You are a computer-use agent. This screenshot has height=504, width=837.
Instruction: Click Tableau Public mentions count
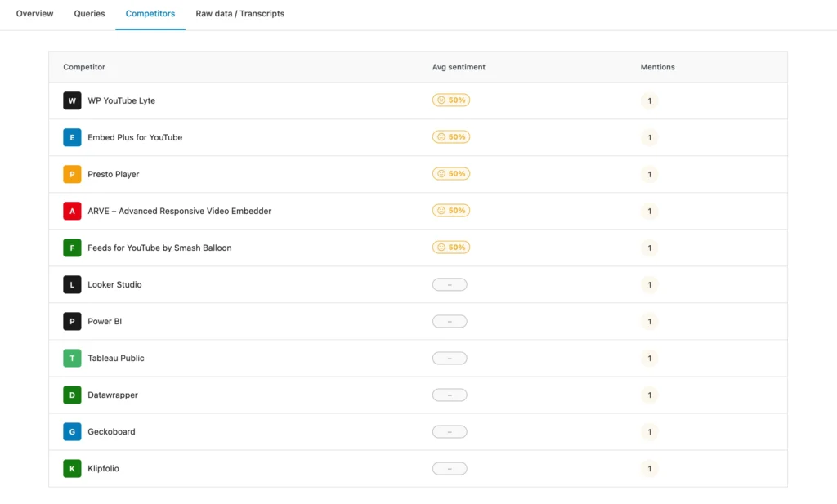coord(650,359)
